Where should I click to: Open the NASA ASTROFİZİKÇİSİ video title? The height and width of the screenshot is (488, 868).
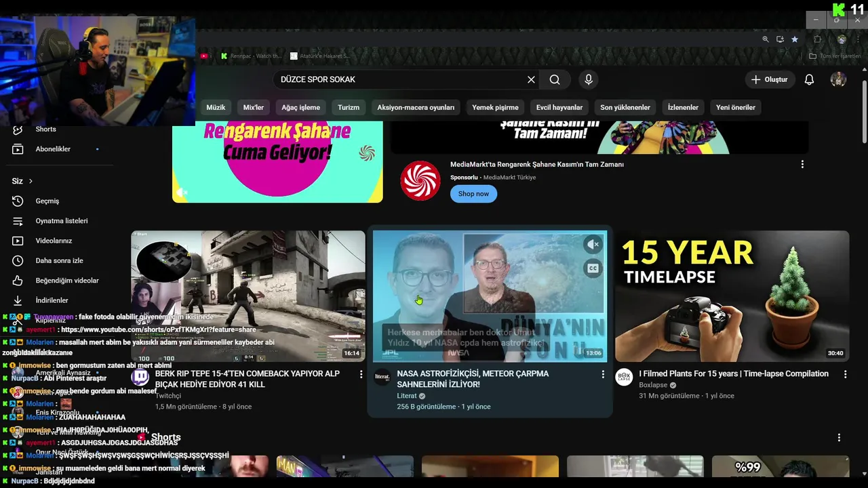[x=473, y=379]
